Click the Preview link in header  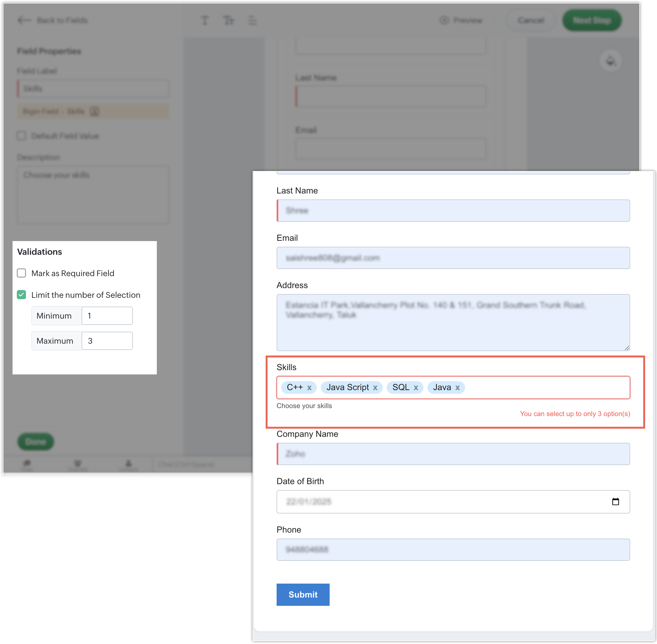tap(461, 20)
